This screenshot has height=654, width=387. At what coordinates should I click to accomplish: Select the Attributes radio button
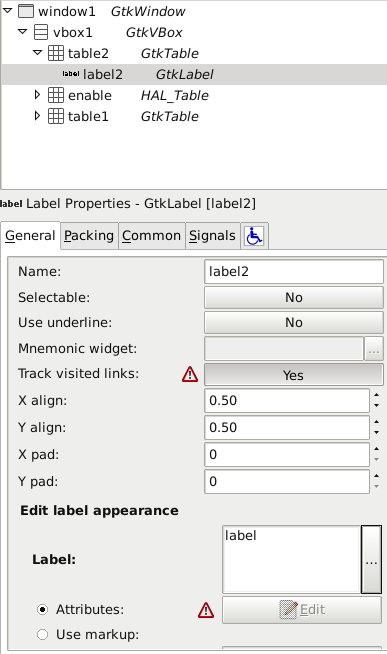click(42, 609)
